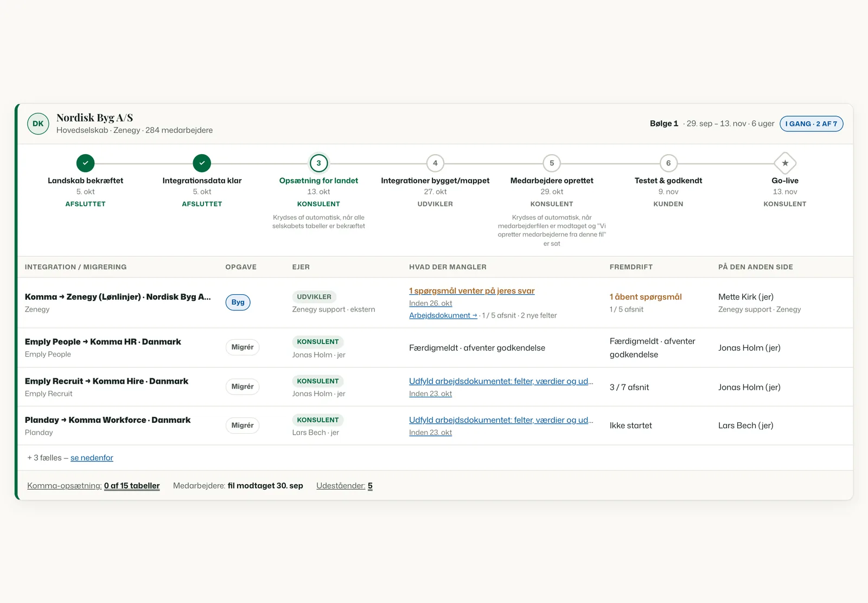The width and height of the screenshot is (868, 603).
Task: Click 'Færdigmeldt · afventer godkendelse' in Hvad der mangler
Action: (x=477, y=348)
